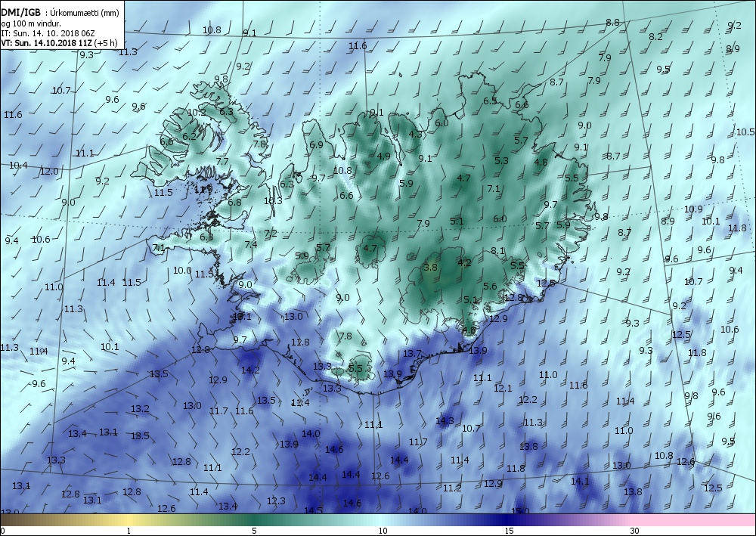Click the 10.9 value east of Iceland
This screenshot has width=756, height=536.
(x=693, y=209)
